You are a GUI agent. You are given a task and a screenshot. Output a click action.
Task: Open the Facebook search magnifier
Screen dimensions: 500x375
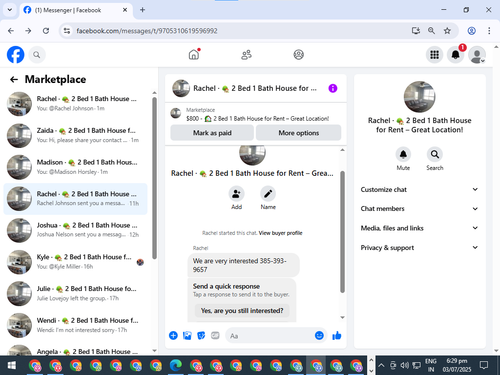pyautogui.click(x=37, y=55)
